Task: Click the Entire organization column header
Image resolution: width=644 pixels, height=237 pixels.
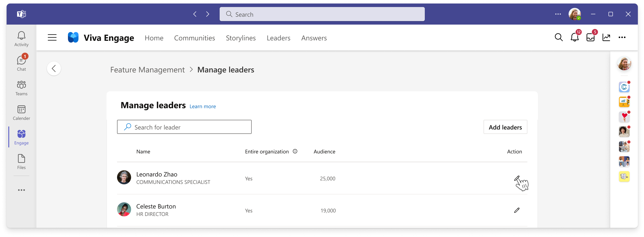Action: pos(267,151)
